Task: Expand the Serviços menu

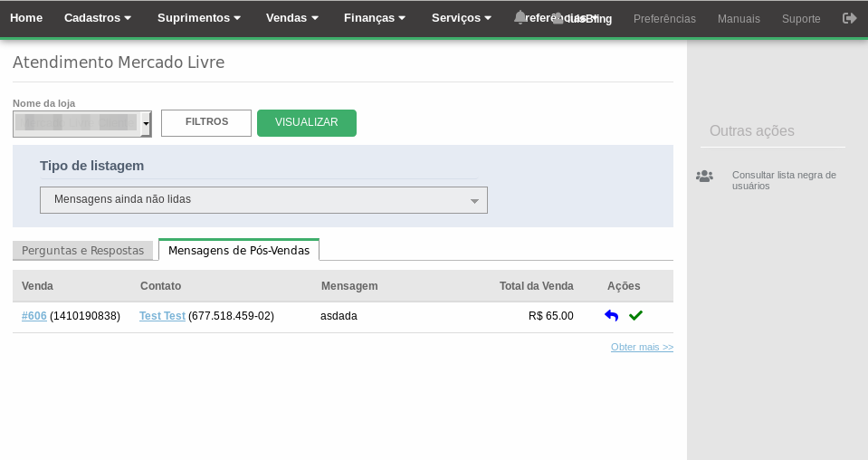Action: [x=462, y=18]
